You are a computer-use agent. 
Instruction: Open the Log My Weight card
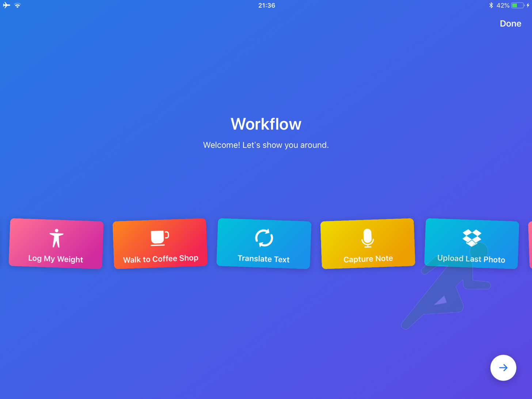pyautogui.click(x=56, y=244)
